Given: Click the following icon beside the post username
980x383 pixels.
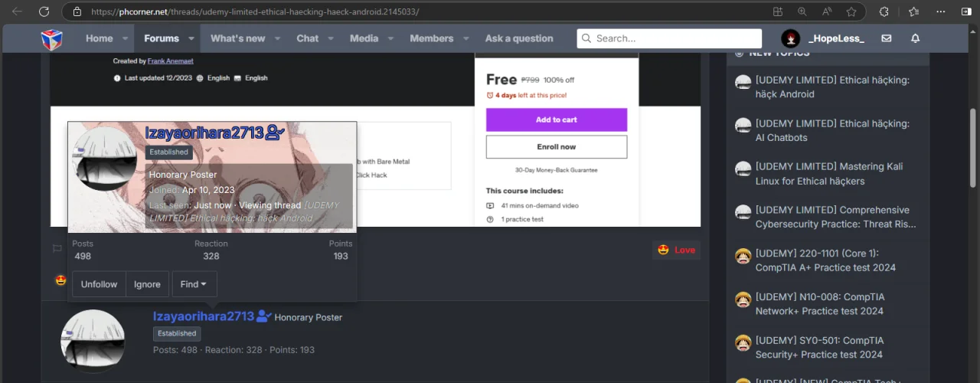Looking at the screenshot, I should [x=264, y=316].
